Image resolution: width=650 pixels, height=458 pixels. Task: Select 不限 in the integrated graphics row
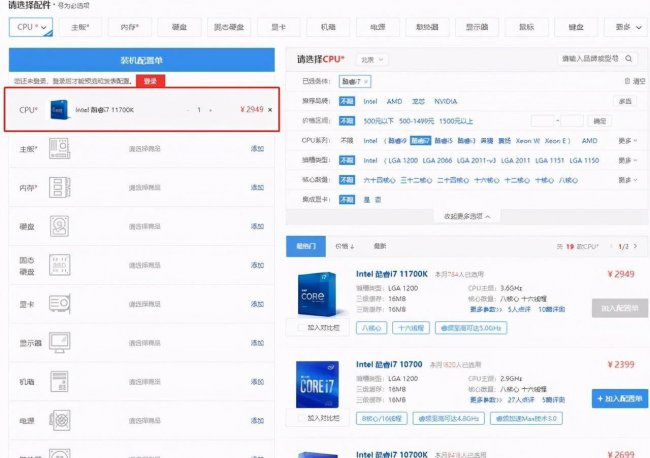(347, 199)
